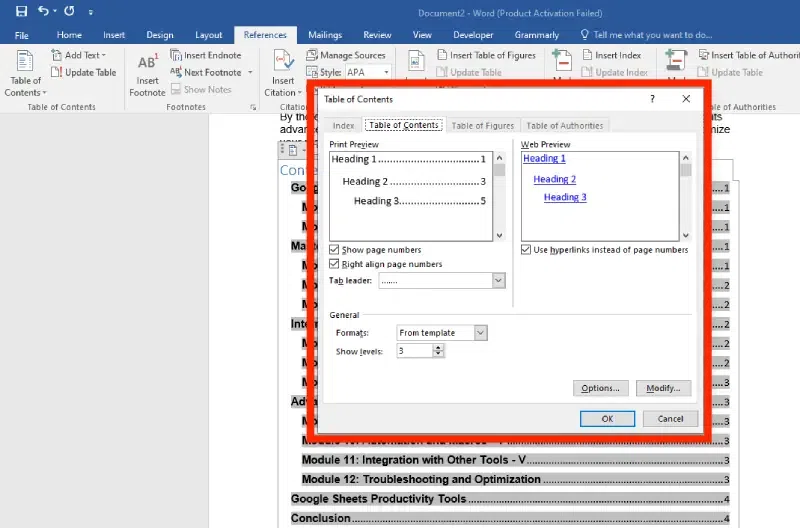The width and height of the screenshot is (800, 528).
Task: Click the Show levels number field
Action: [x=414, y=350]
